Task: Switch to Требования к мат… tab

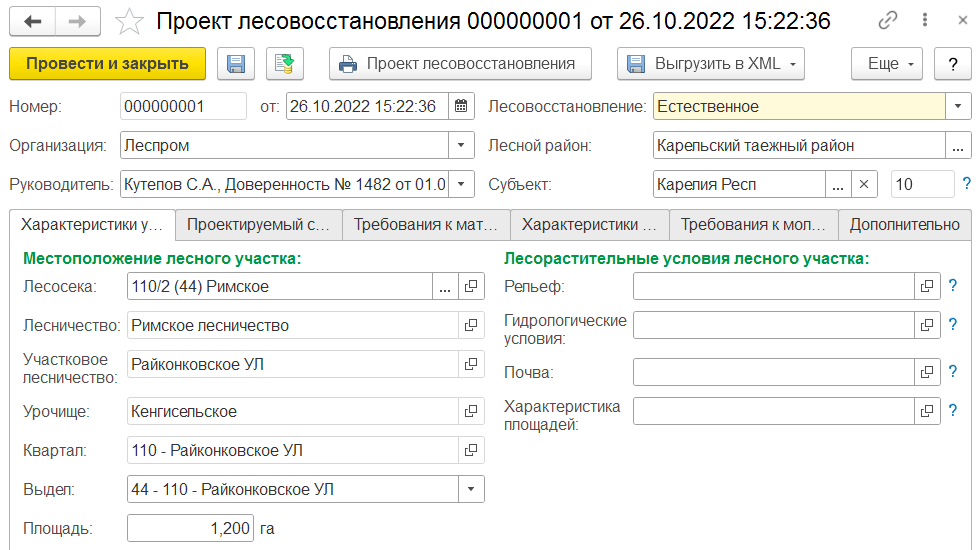Action: pyautogui.click(x=426, y=225)
